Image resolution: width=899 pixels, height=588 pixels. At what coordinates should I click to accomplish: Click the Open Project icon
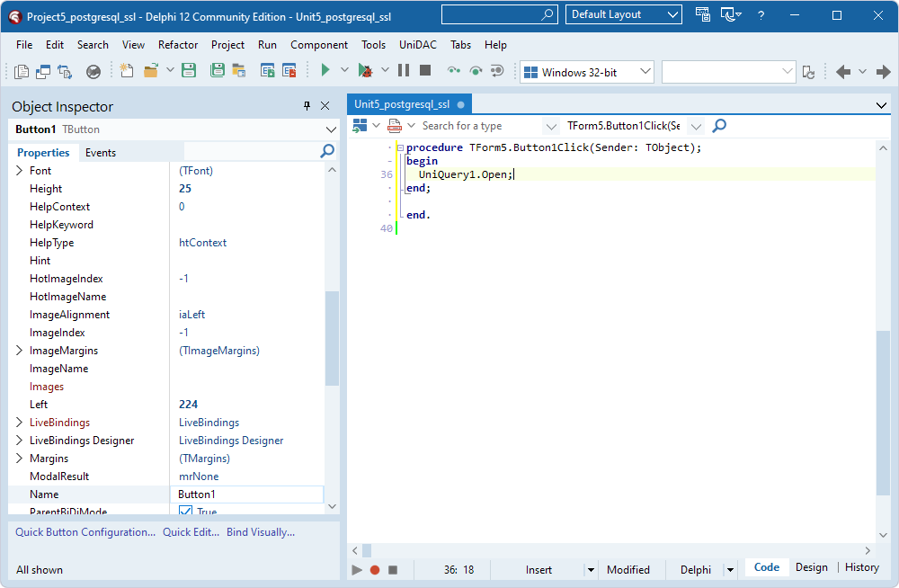pos(238,70)
